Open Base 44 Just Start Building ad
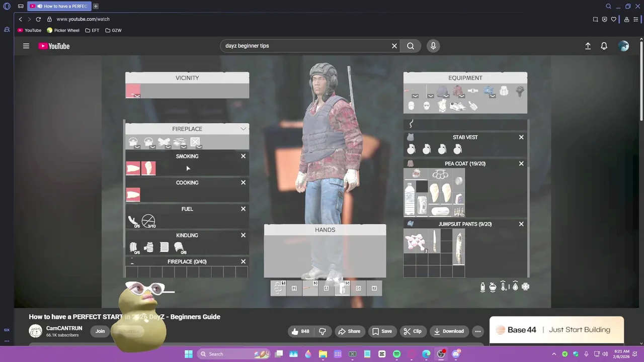Screen dimensions: 644x362 (x=556, y=330)
